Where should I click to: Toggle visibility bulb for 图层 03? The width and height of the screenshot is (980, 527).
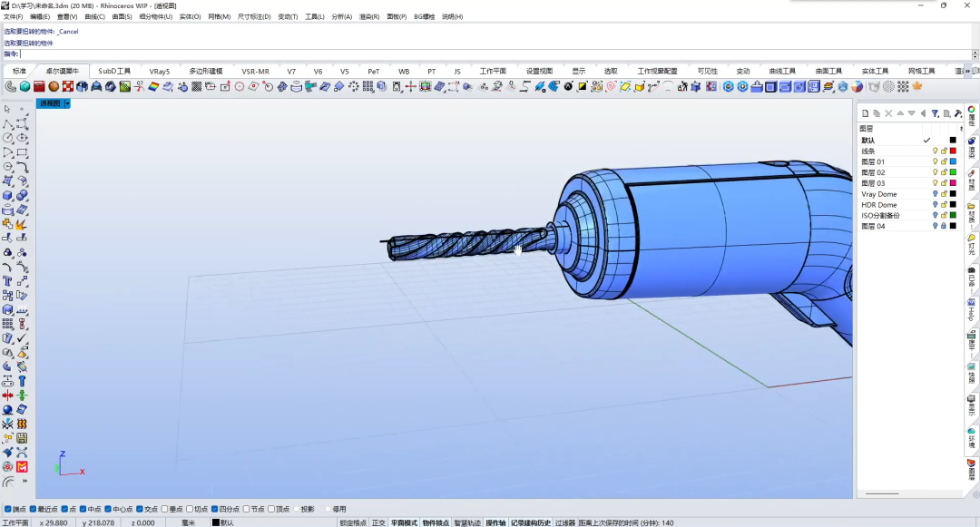coord(935,183)
